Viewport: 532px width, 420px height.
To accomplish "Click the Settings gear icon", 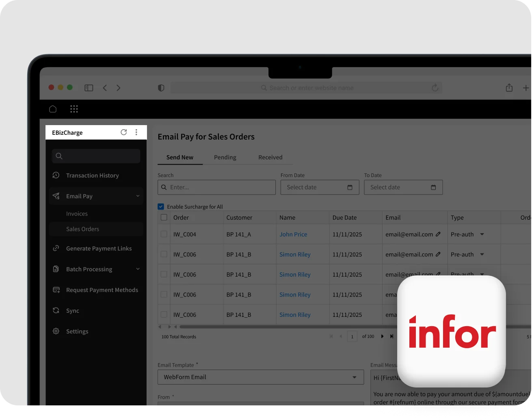I will point(56,331).
